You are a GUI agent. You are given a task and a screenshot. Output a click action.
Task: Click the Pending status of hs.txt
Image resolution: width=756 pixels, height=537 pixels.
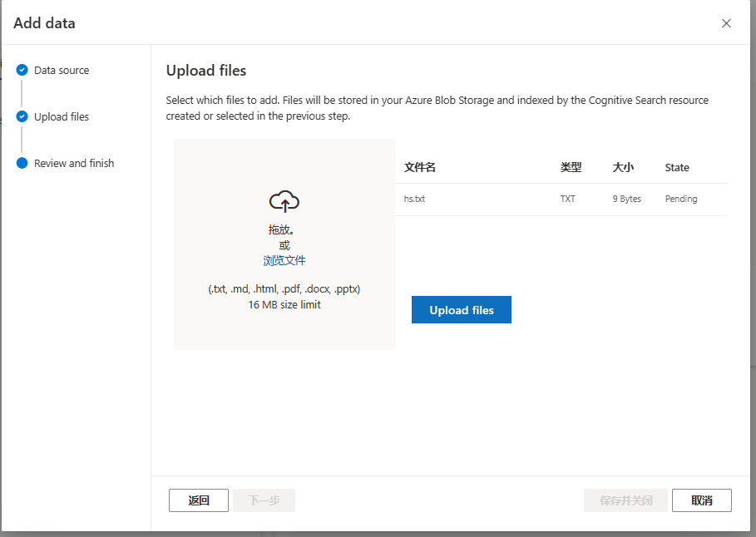click(680, 199)
